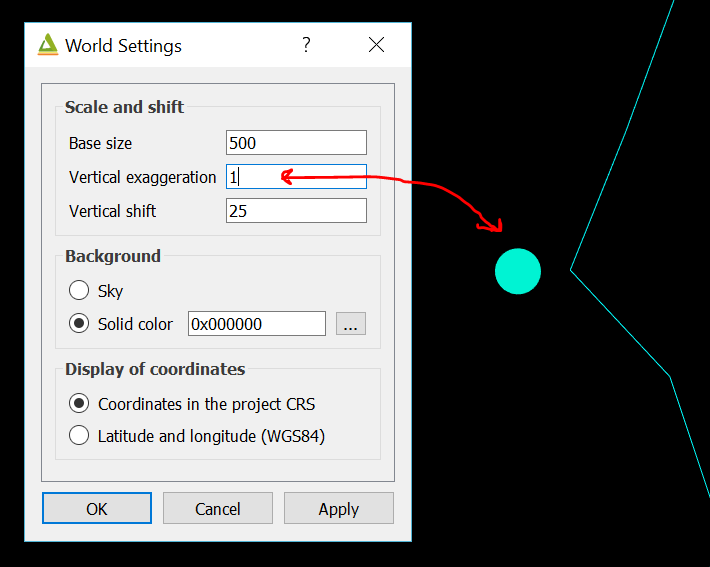This screenshot has width=710, height=567.
Task: Choose Latitude and longitude (WGS84)
Action: [x=79, y=436]
